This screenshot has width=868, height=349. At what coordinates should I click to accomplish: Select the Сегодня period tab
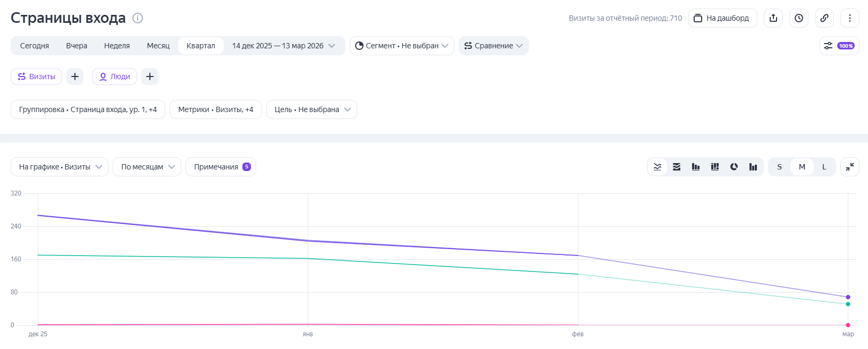(x=35, y=46)
